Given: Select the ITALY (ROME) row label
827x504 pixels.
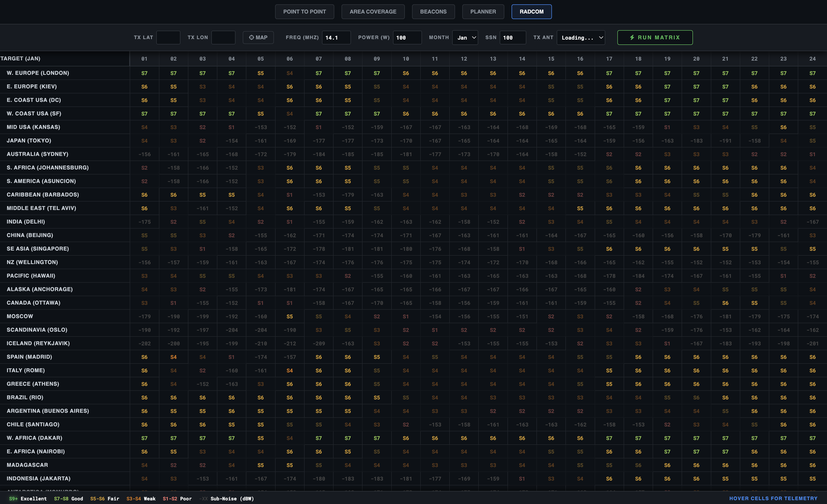Looking at the screenshot, I should tap(26, 370).
